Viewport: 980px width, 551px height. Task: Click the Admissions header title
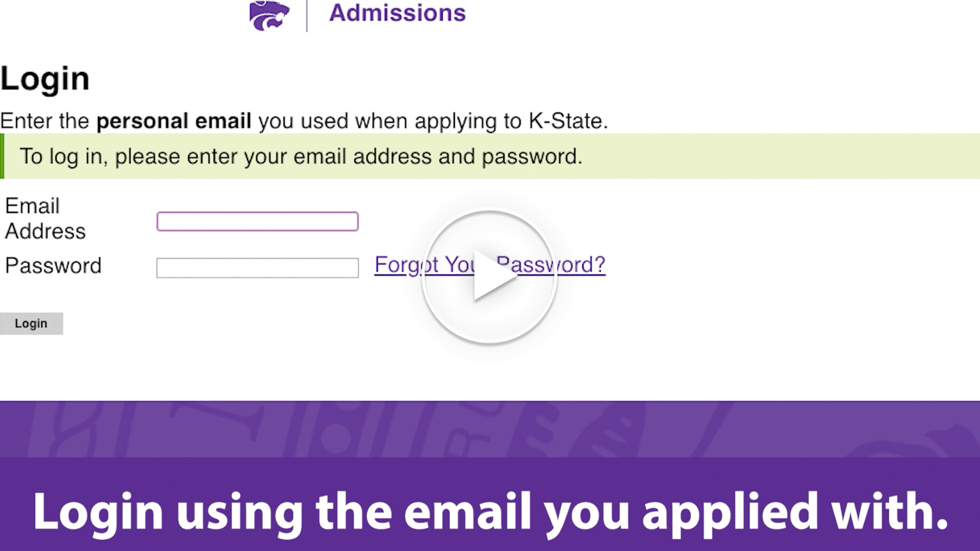[x=397, y=13]
